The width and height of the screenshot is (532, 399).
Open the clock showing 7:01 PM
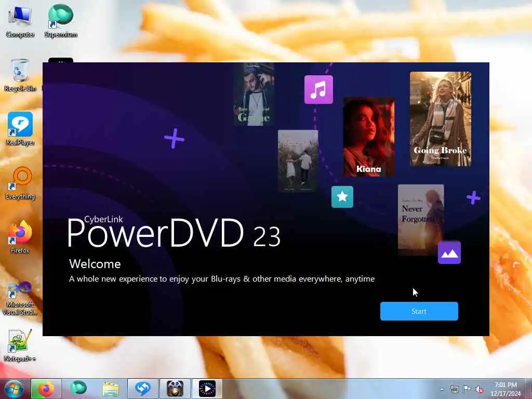[506, 389]
